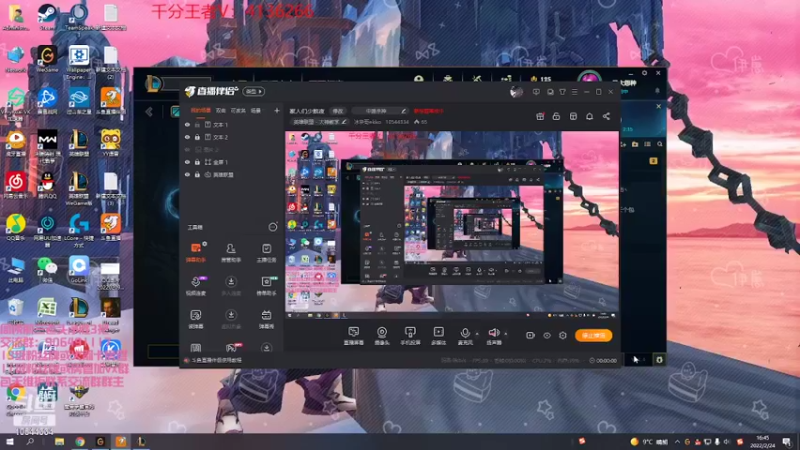Open Chrome from the taskbar
Viewport: 800px width, 450px height.
coord(80,441)
